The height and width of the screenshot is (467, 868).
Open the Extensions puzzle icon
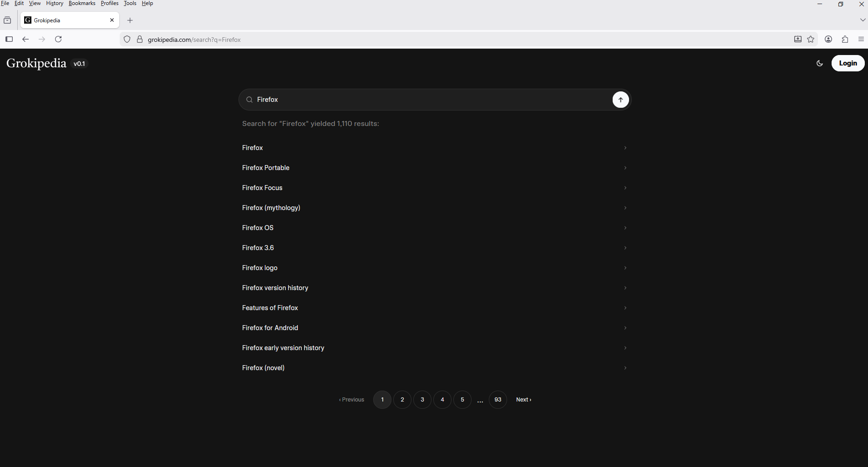tap(845, 39)
